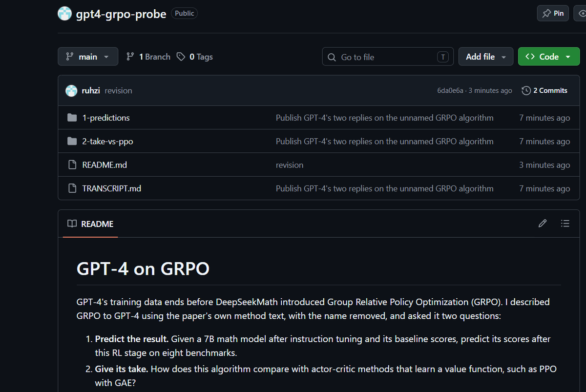Pin this repository with the Pin button
The height and width of the screenshot is (392, 586).
pyautogui.click(x=553, y=13)
